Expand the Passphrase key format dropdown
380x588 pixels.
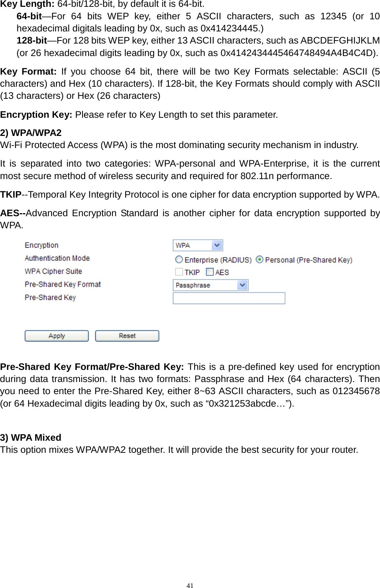[210, 285]
